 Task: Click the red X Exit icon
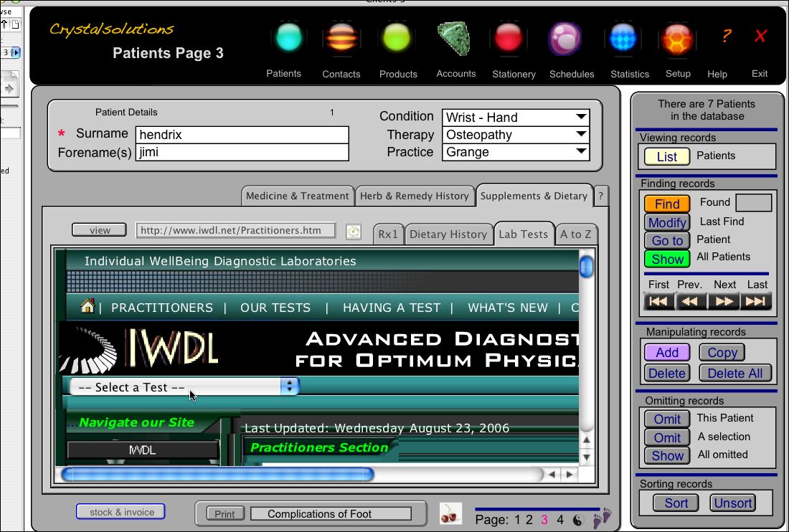(760, 36)
